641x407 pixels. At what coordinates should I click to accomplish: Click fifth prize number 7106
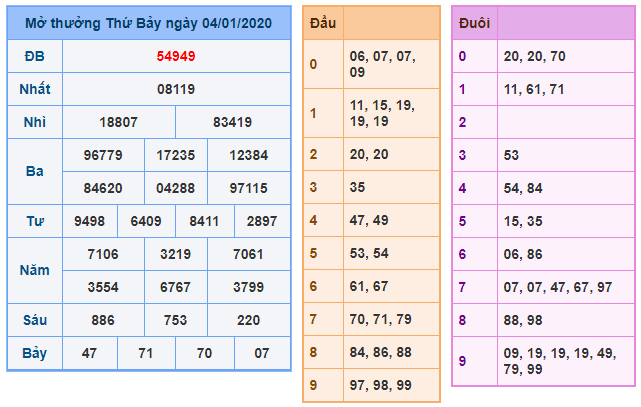pos(105,254)
